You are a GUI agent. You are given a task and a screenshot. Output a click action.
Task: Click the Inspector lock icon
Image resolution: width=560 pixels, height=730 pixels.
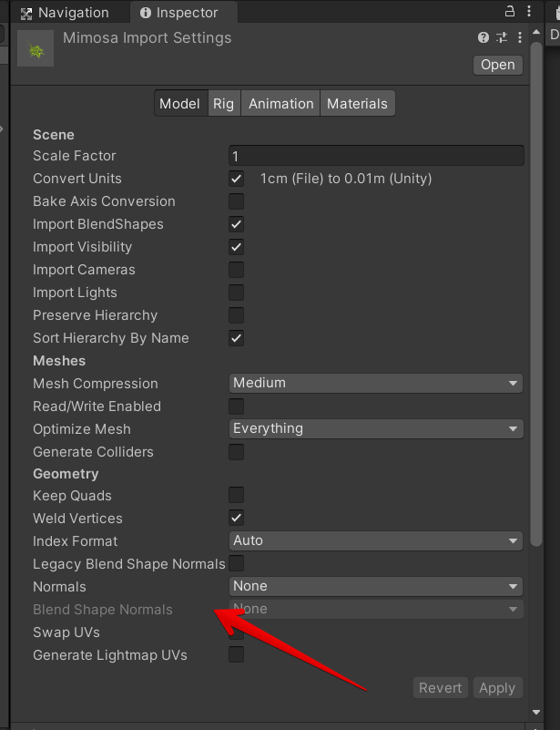510,11
